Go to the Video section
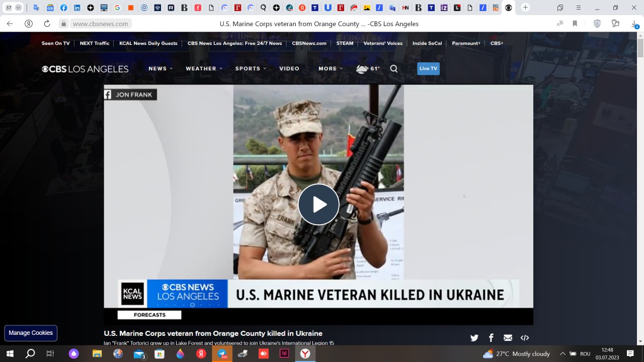Screen dimensions: 644x362 (x=289, y=69)
